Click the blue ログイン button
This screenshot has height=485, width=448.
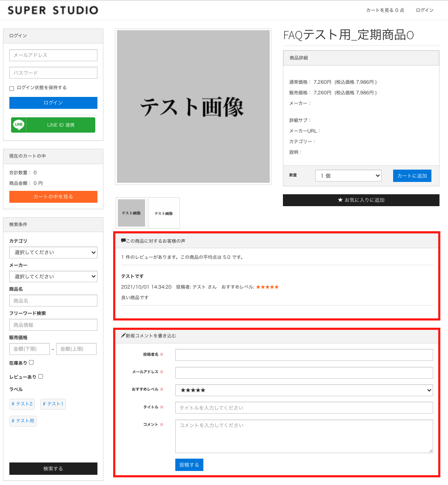click(53, 103)
